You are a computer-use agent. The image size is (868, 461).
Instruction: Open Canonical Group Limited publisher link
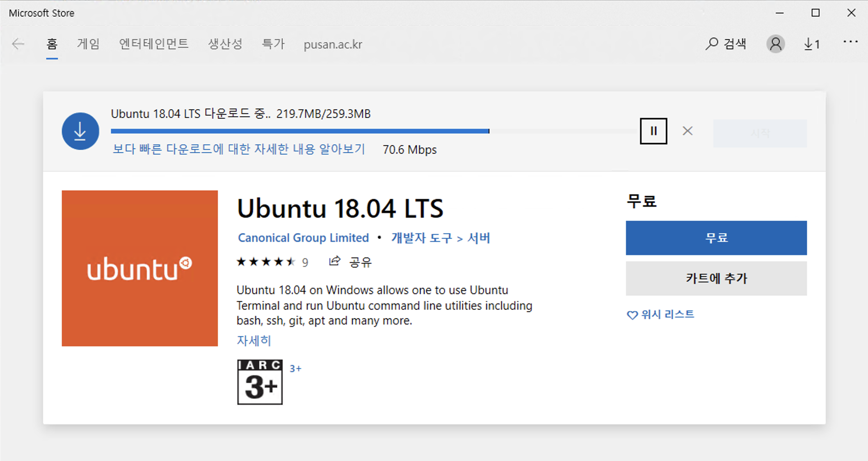point(303,238)
